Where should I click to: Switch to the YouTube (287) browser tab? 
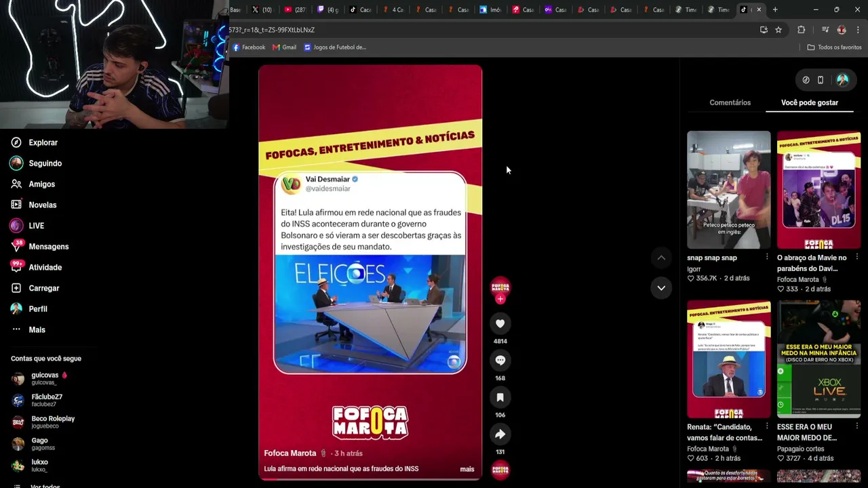295,9
